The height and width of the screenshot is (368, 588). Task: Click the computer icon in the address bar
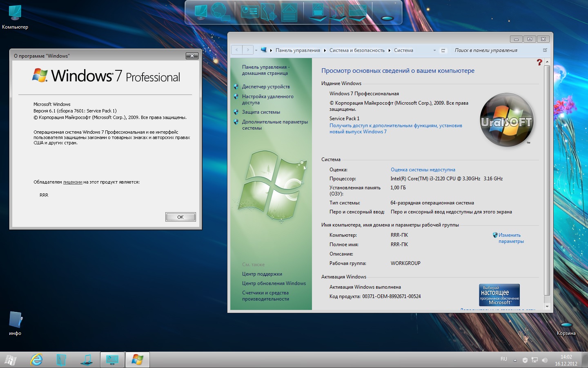point(264,50)
